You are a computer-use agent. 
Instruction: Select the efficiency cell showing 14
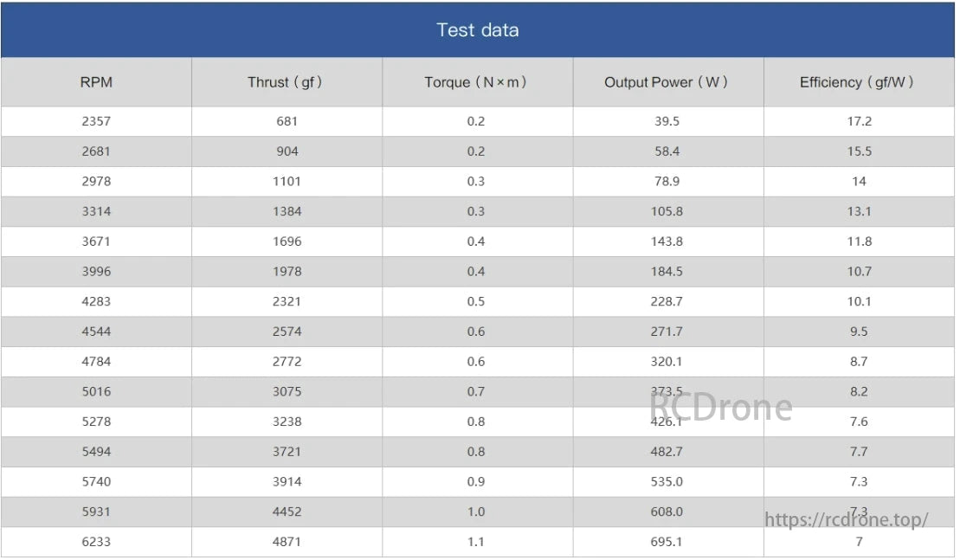[x=859, y=181]
